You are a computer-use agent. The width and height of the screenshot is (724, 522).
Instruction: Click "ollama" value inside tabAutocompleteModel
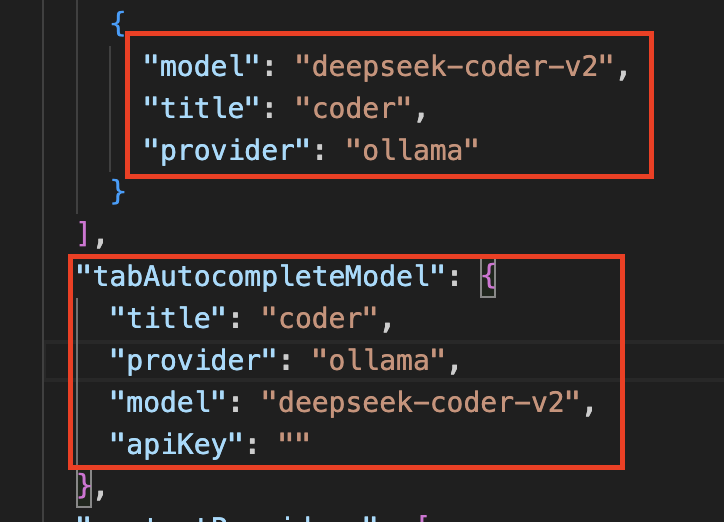pos(378,360)
